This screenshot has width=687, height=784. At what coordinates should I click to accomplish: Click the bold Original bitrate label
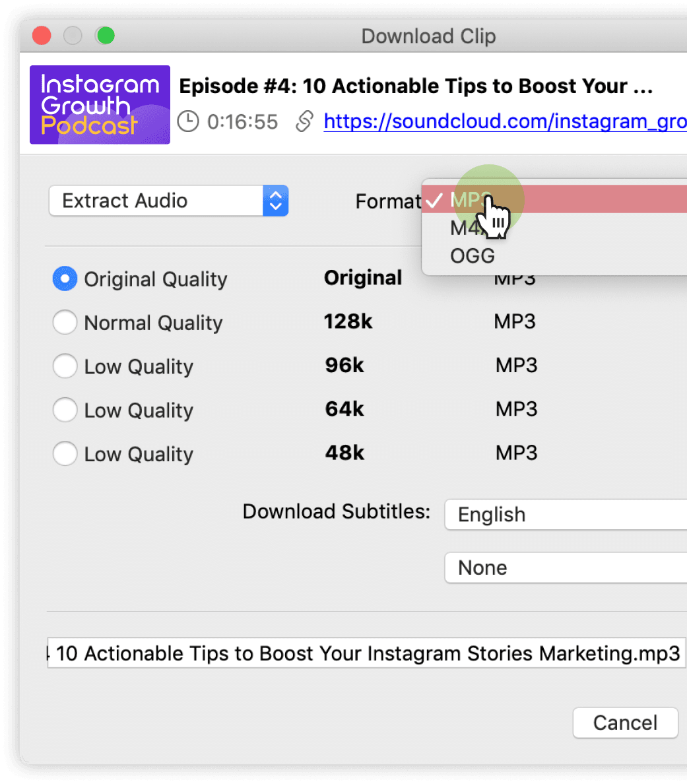pyautogui.click(x=363, y=277)
